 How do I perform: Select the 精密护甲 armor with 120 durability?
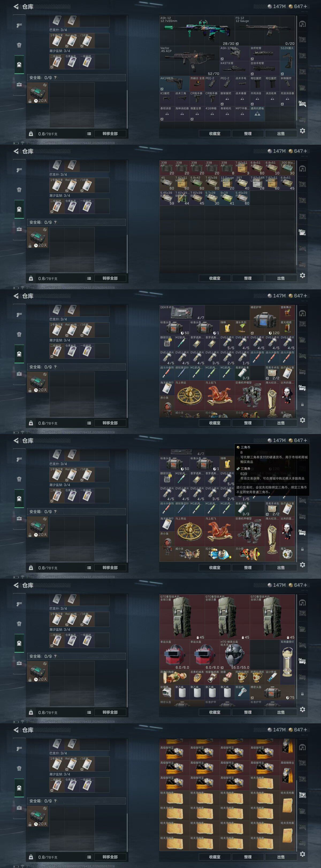[x=265, y=320]
